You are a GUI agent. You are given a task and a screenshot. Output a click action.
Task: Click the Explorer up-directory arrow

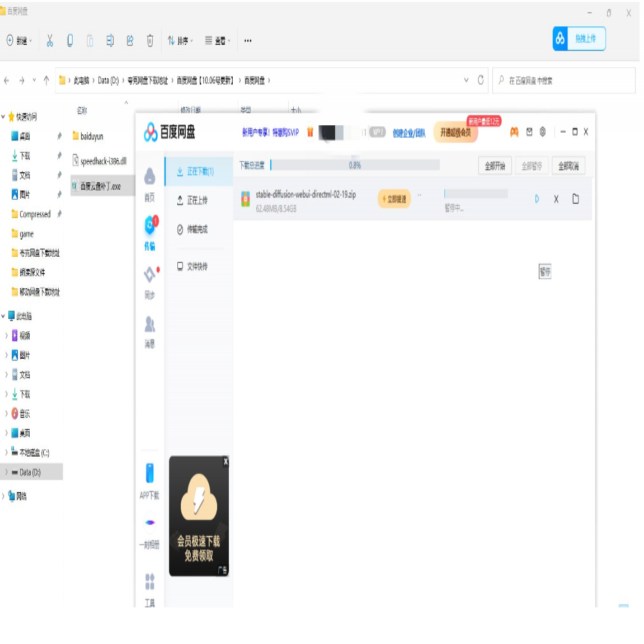(46, 81)
